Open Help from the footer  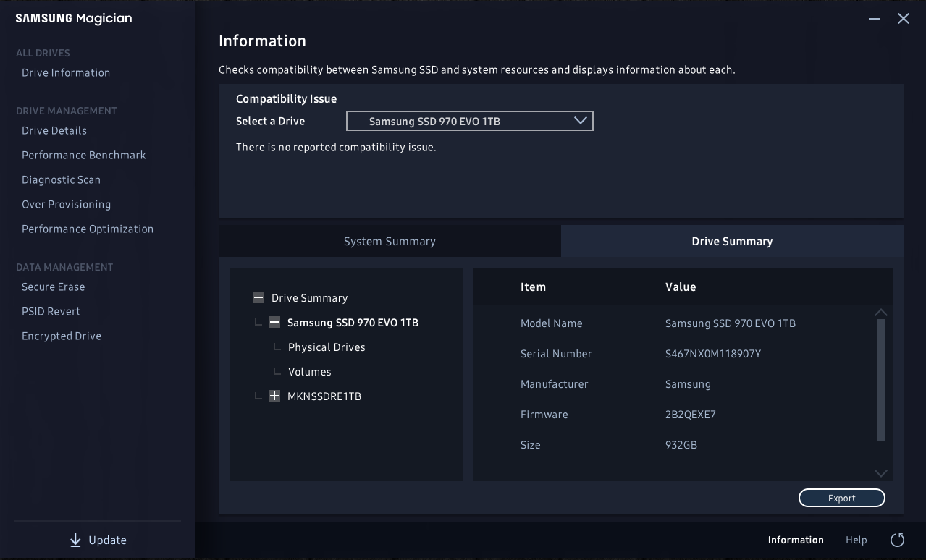[x=856, y=540]
